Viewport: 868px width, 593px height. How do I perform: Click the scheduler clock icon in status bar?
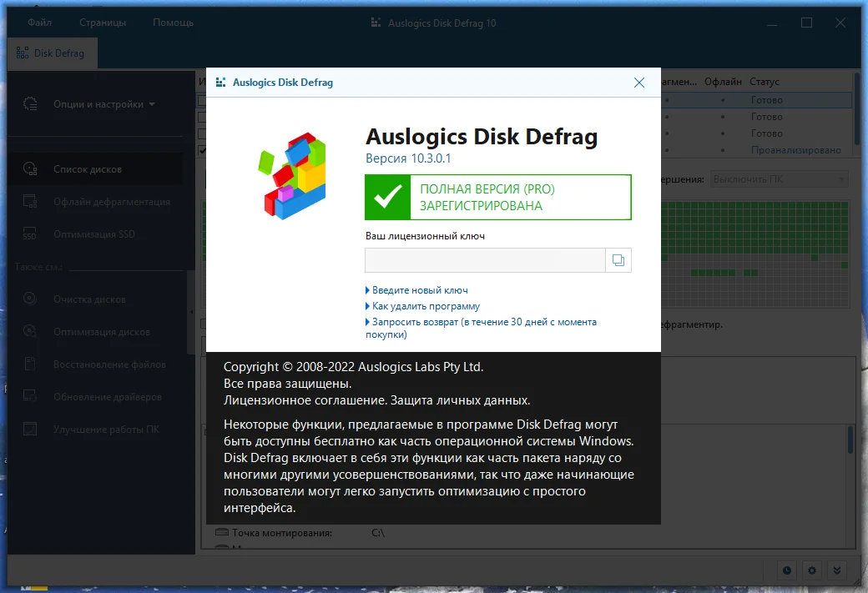(786, 570)
